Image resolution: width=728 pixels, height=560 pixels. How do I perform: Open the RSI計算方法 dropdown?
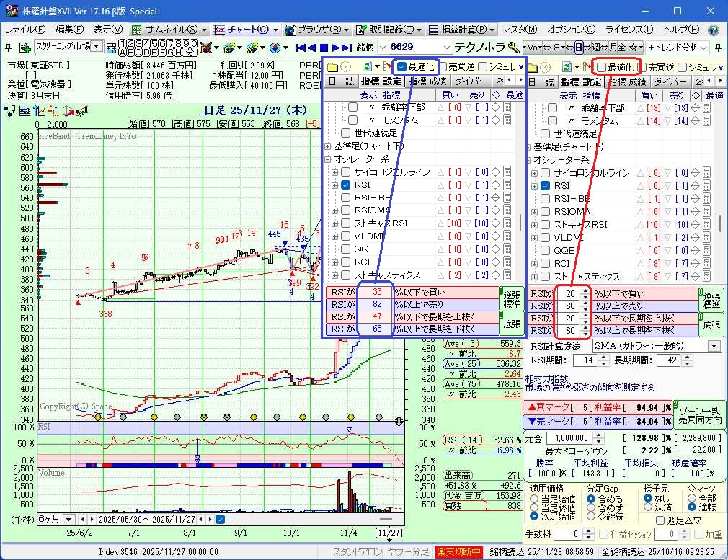[x=714, y=346]
